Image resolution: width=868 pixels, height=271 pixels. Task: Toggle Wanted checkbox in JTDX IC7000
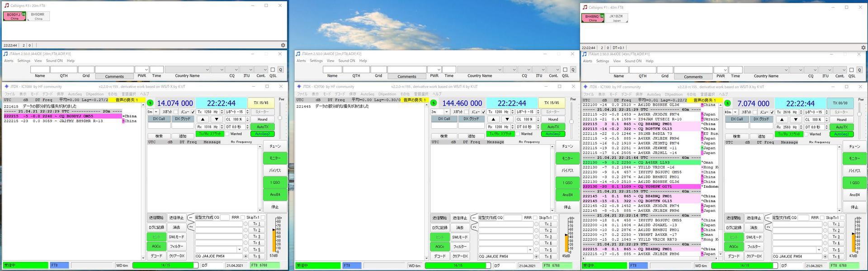pos(227,134)
